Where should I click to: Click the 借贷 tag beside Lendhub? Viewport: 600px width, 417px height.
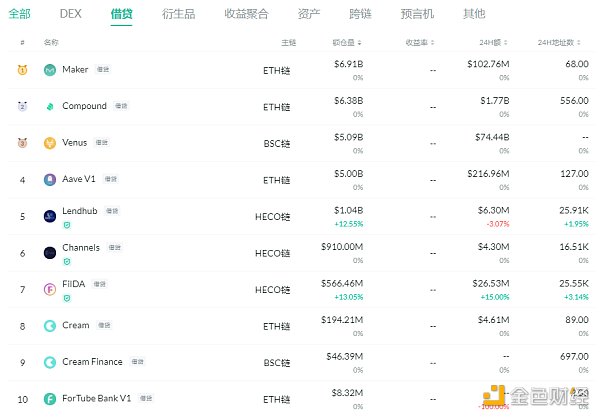[112, 211]
